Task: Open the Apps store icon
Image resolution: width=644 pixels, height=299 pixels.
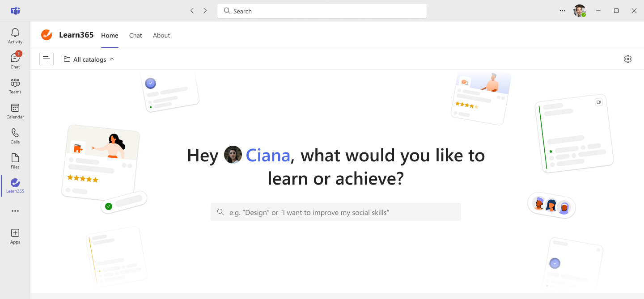Action: [15, 236]
